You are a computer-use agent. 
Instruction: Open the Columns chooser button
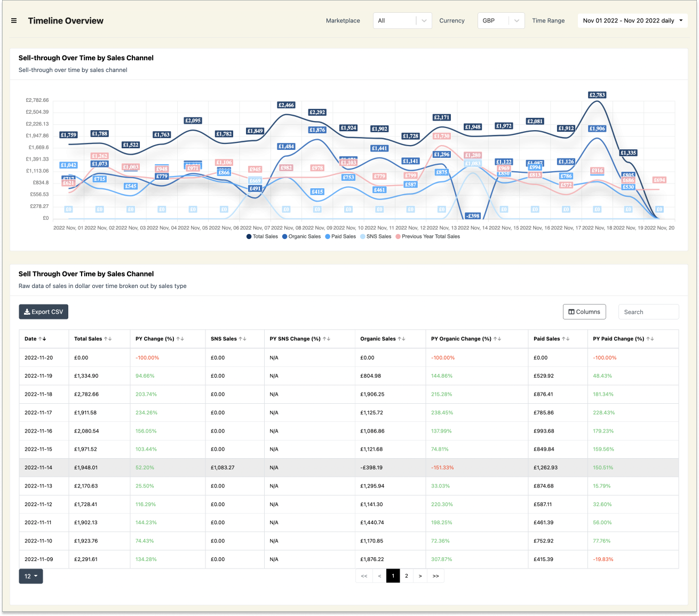tap(584, 312)
